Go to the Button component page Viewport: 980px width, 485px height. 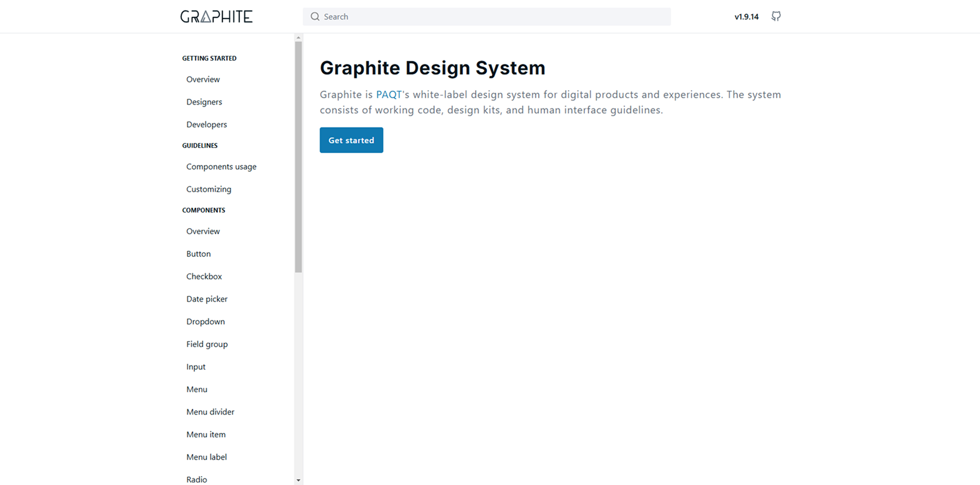coord(198,254)
